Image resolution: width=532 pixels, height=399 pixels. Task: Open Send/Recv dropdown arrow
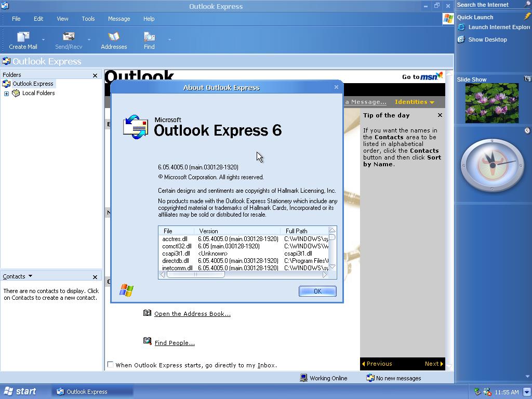[89, 39]
